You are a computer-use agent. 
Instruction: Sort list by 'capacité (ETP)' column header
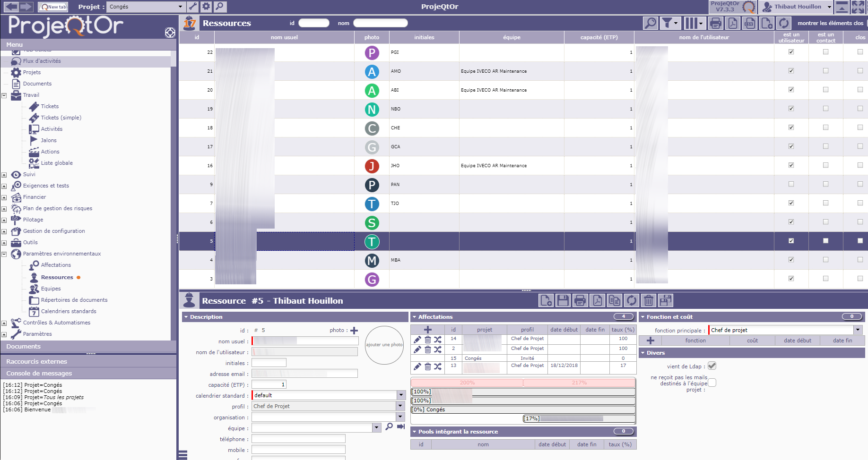599,37
